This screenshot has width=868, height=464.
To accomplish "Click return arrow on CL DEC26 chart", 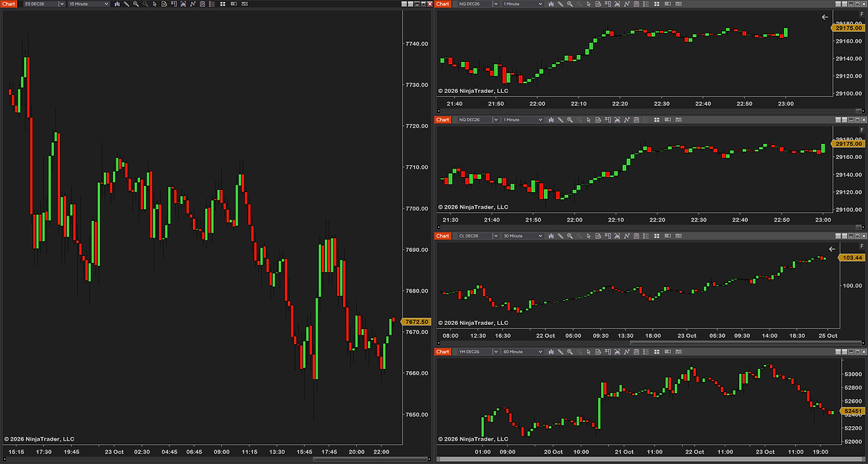I will 831,249.
